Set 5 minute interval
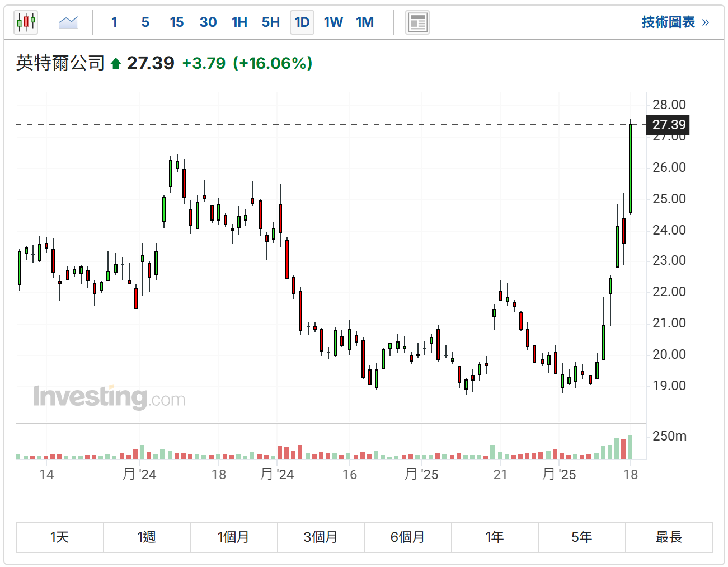Screen dimensions: 728x567 click(145, 22)
